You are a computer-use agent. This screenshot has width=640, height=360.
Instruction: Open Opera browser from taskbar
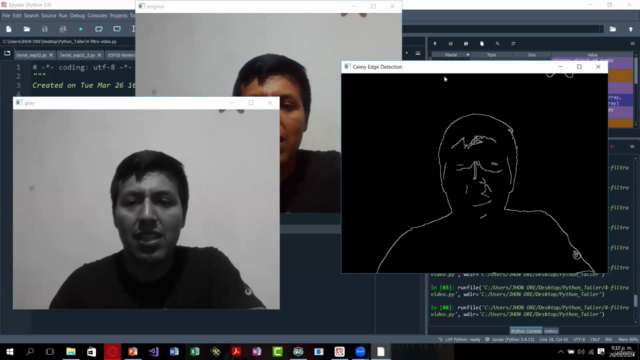click(x=112, y=351)
